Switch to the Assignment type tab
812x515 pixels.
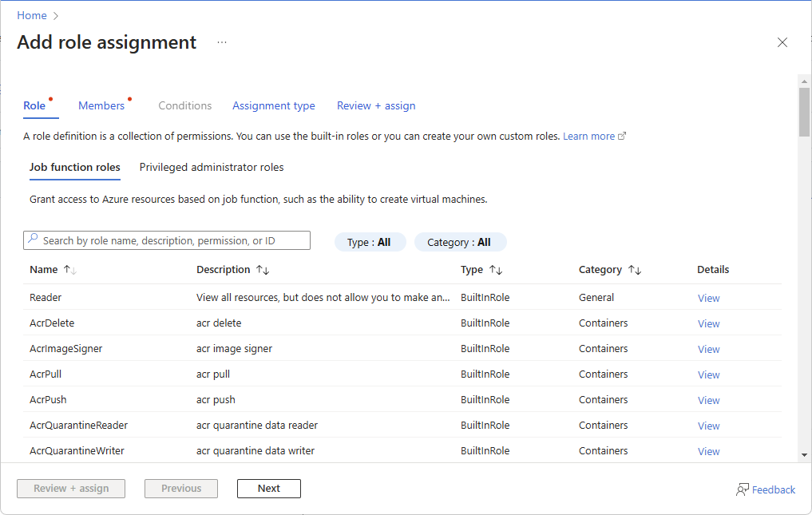tap(274, 105)
